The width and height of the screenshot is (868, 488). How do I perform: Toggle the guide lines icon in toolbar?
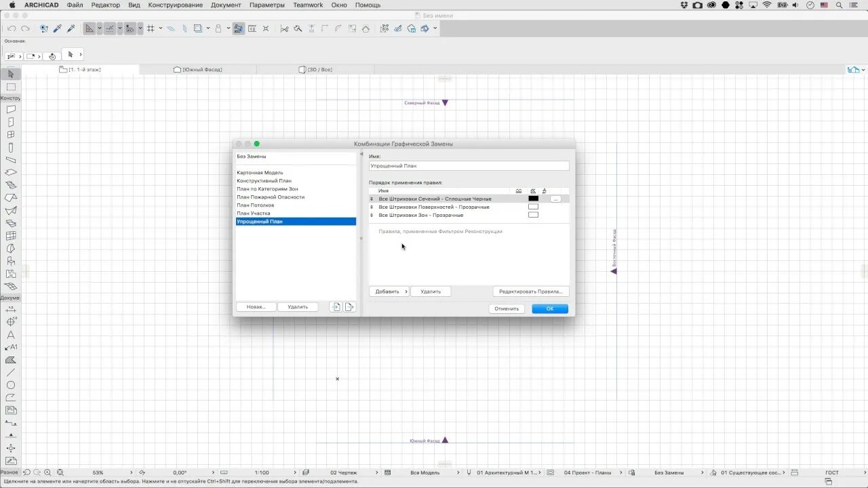click(x=89, y=28)
